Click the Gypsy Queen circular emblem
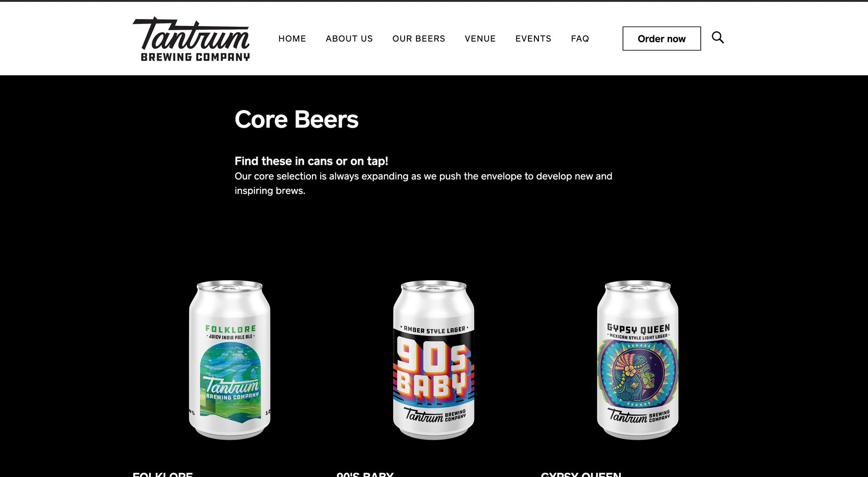Screen dimensions: 868x477 pyautogui.click(x=637, y=373)
